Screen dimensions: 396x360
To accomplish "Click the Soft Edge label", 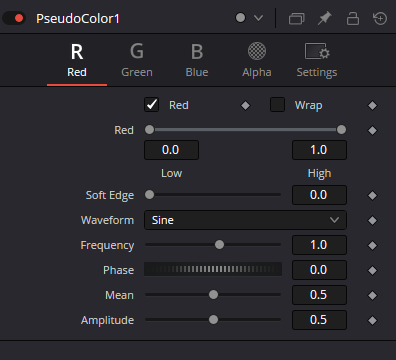I will click(110, 195).
